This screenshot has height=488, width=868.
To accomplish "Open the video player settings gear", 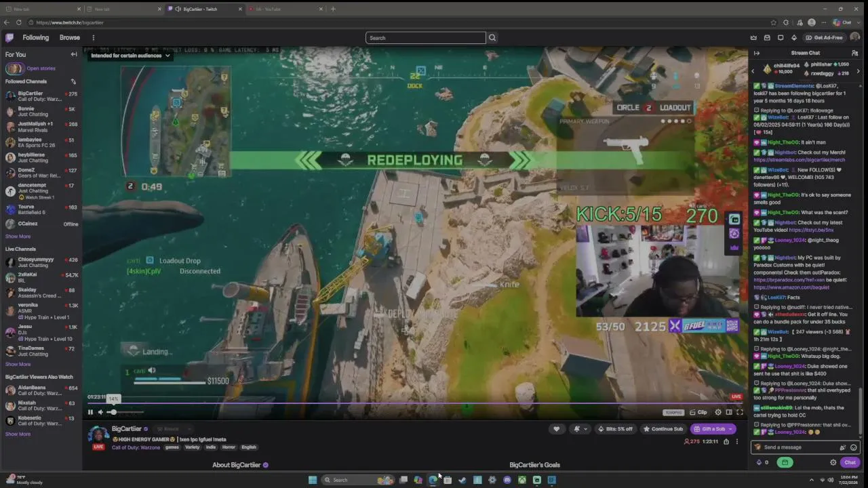I will point(718,412).
